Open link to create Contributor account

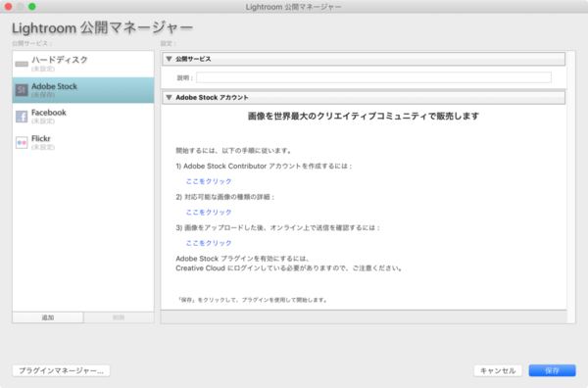click(x=209, y=181)
